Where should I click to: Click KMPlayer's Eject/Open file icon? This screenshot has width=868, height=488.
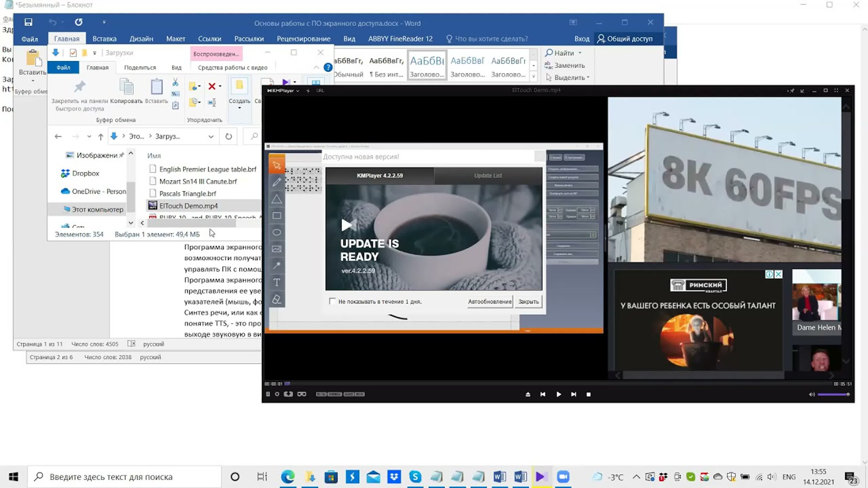coord(528,394)
